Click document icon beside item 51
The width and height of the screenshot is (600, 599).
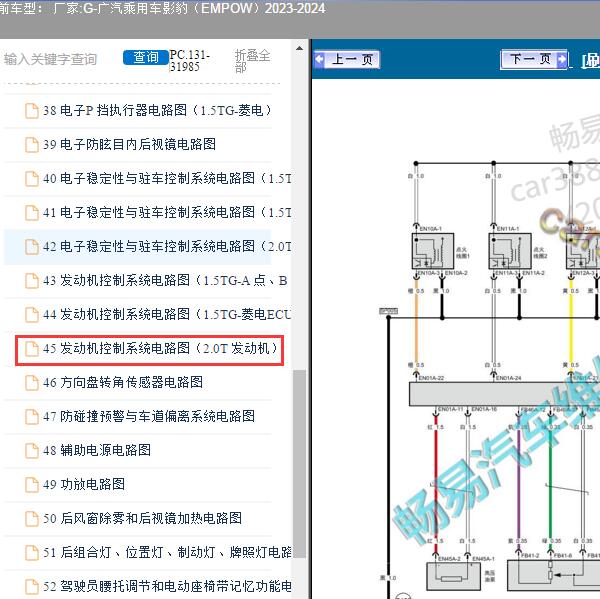coord(32,553)
